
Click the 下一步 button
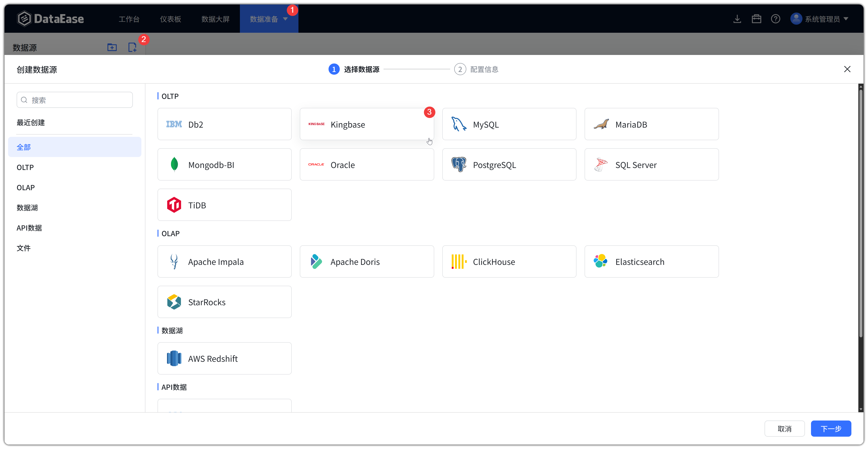point(831,428)
